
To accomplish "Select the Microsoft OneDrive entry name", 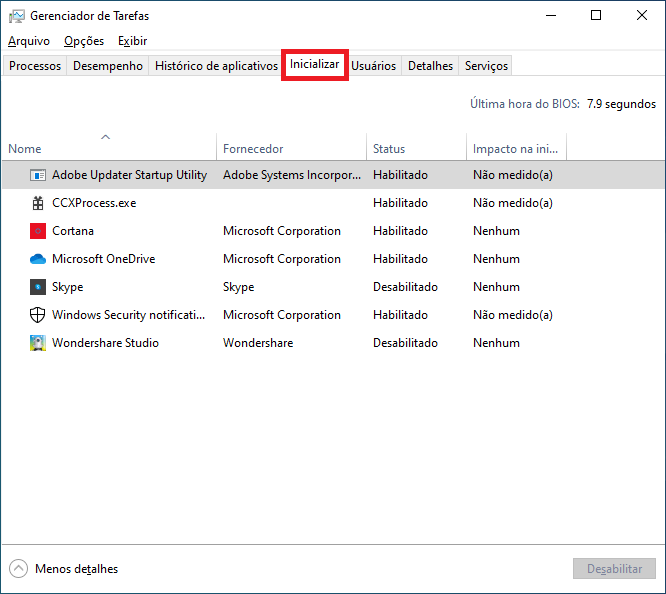I will click(x=104, y=259).
